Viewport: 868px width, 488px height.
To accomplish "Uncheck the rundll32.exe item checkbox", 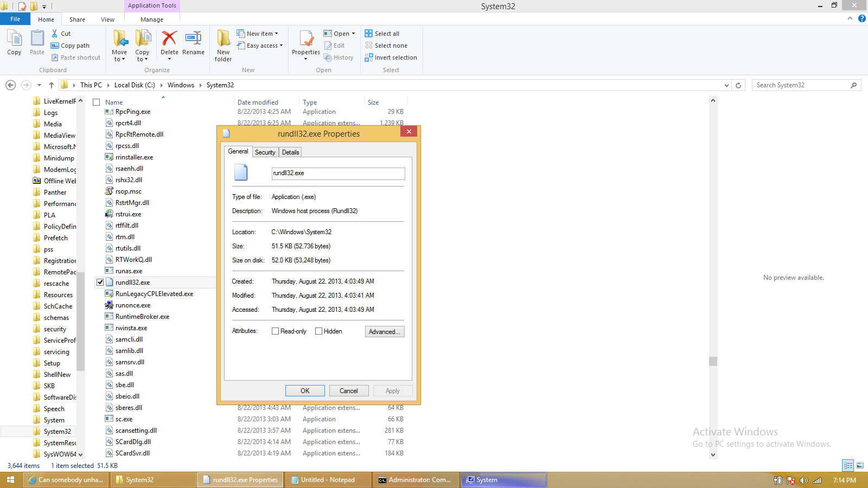I will tap(100, 282).
